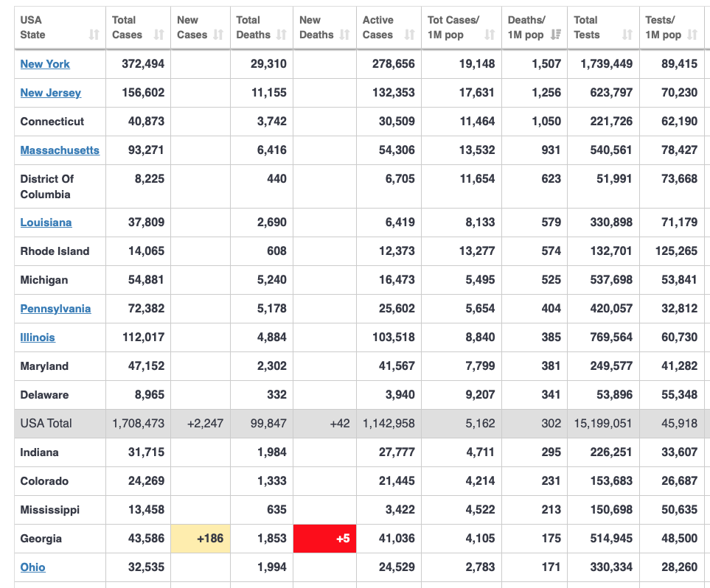The height and width of the screenshot is (588, 710).
Task: Click the Total Cases sort arrows
Action: [159, 35]
